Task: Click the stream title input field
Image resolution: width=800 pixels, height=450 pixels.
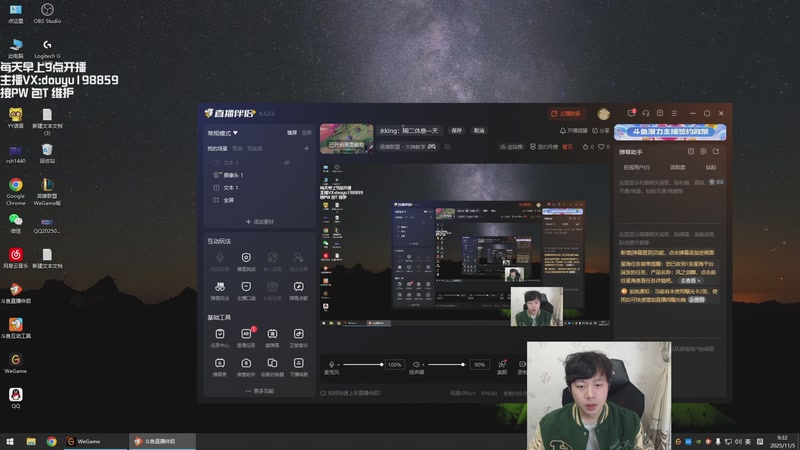Action: (x=409, y=131)
